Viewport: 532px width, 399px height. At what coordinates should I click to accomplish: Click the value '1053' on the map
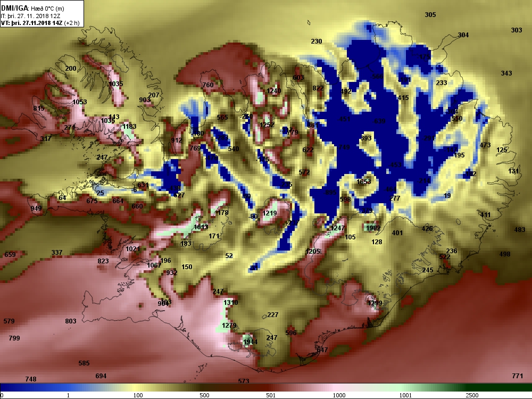tap(80, 102)
